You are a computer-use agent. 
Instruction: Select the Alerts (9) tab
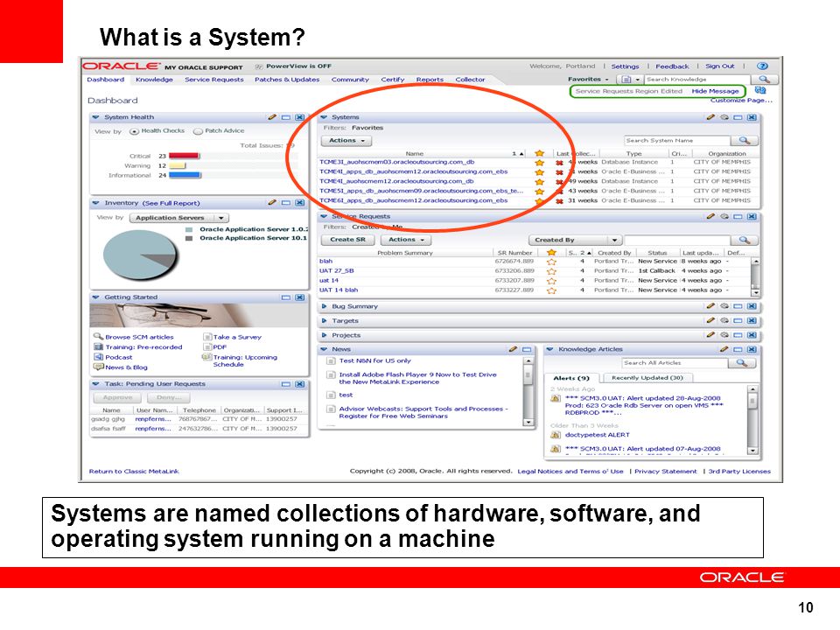tap(571, 378)
